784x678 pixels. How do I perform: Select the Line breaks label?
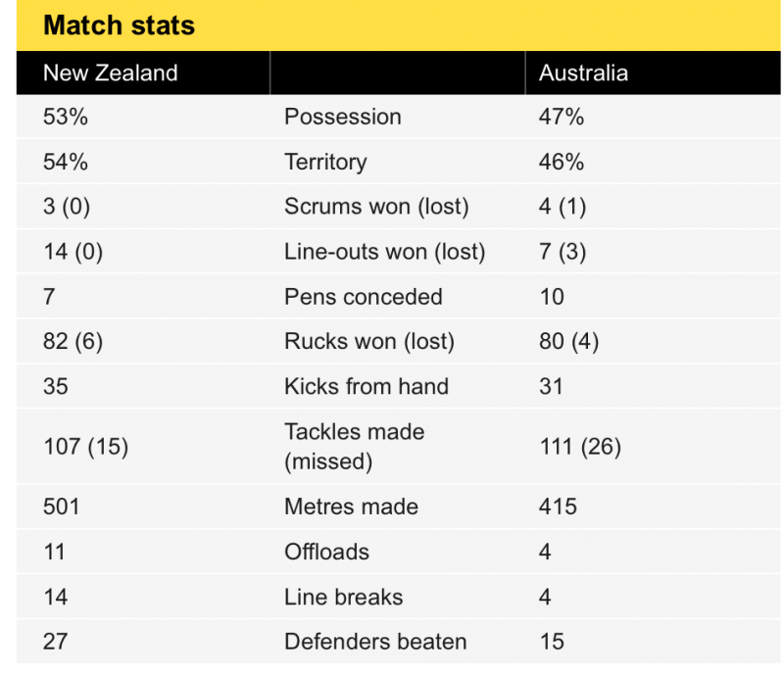(x=344, y=597)
